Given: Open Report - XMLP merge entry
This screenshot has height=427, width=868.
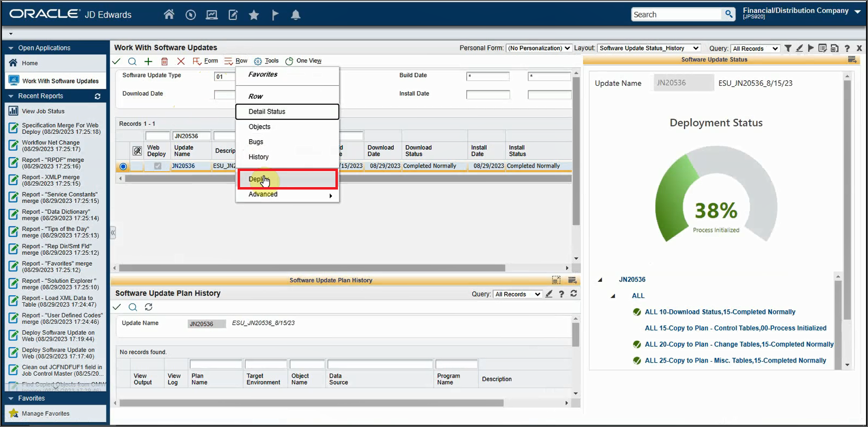Looking at the screenshot, I should click(x=51, y=180).
